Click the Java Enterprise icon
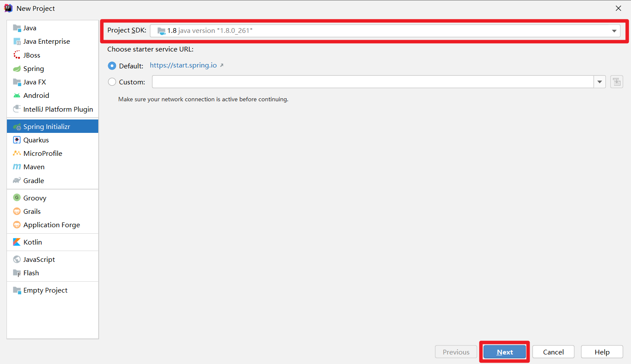This screenshot has height=364, width=631. click(x=17, y=42)
